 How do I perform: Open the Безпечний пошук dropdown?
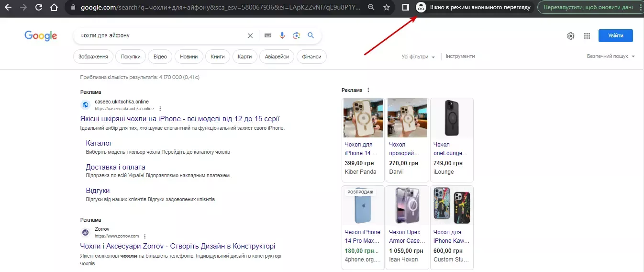coord(611,57)
